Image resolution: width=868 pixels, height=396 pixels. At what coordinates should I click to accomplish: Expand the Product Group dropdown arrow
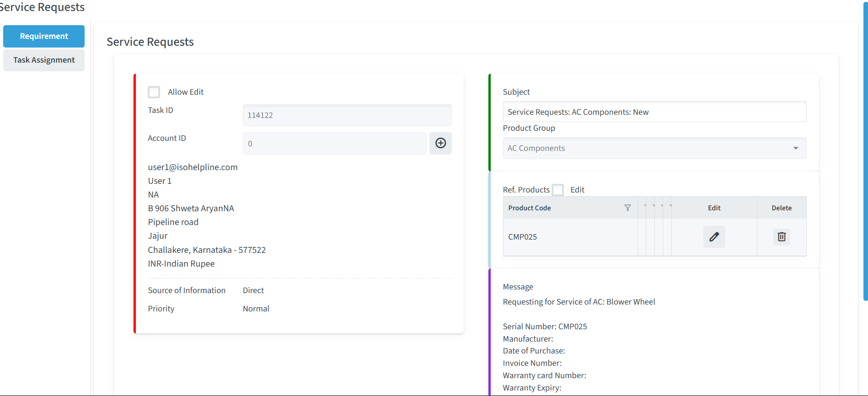pyautogui.click(x=796, y=148)
